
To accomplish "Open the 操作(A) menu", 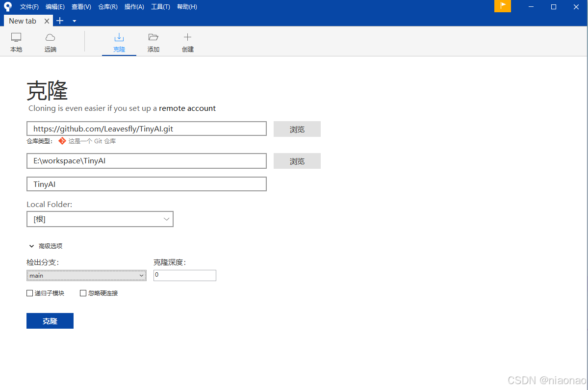I will [x=134, y=7].
